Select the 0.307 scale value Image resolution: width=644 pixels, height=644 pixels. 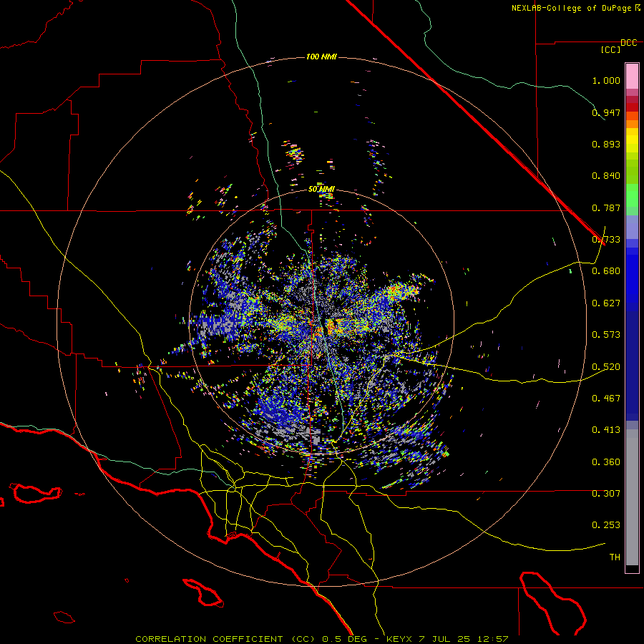tap(606, 493)
